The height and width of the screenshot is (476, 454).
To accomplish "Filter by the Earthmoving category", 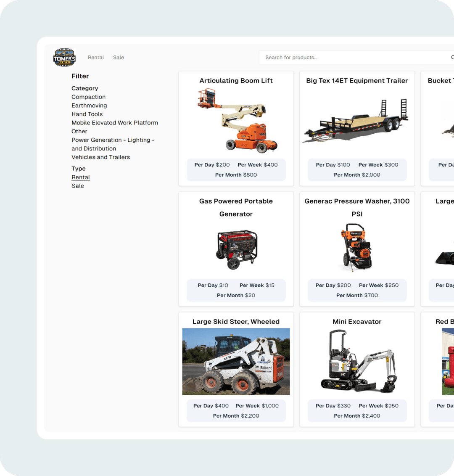I will (89, 105).
